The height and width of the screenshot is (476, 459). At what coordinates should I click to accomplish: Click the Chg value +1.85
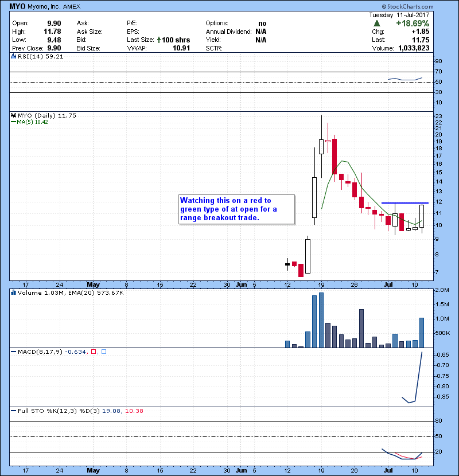(421, 32)
